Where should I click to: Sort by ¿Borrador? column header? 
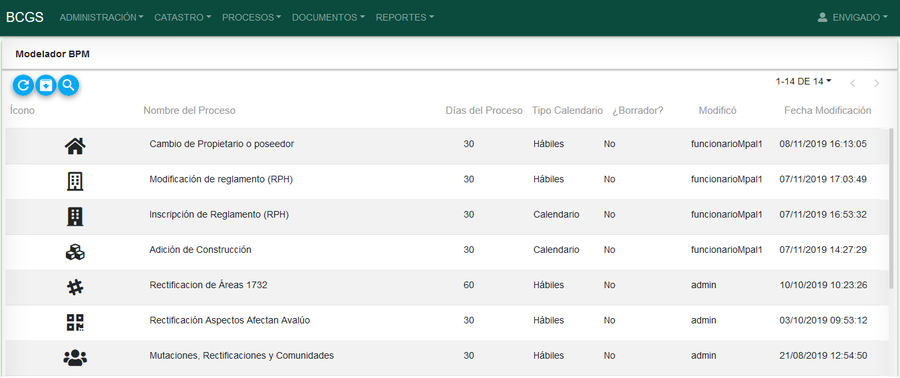point(638,111)
